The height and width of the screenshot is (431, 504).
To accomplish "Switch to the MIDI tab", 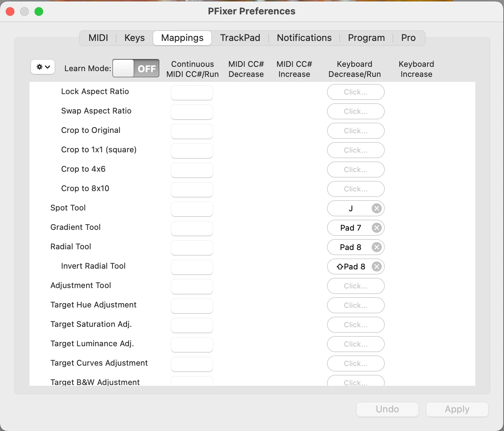I will 98,38.
